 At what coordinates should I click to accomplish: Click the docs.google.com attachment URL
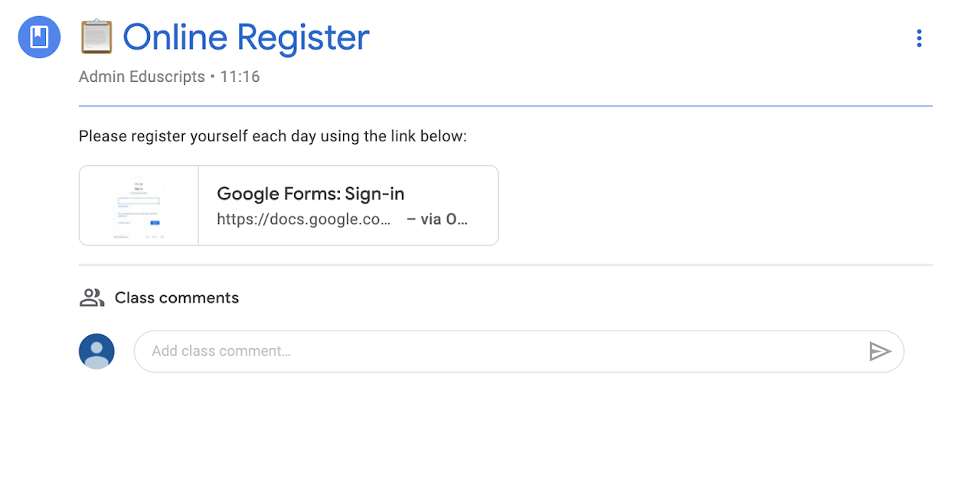point(304,220)
